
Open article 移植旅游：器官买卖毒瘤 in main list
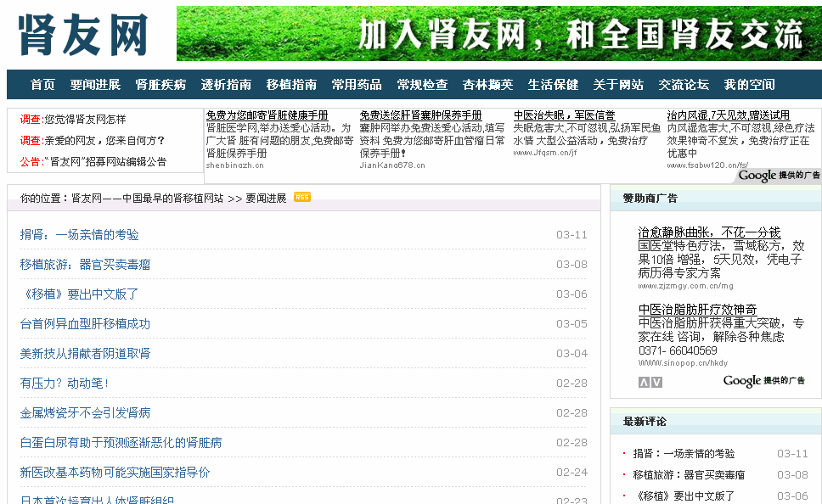click(x=85, y=265)
